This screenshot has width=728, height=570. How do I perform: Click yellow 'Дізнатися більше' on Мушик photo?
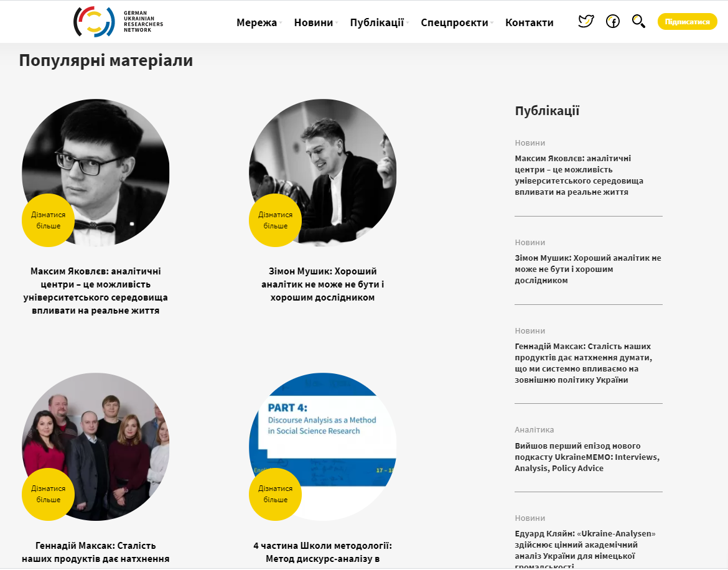[x=275, y=220]
